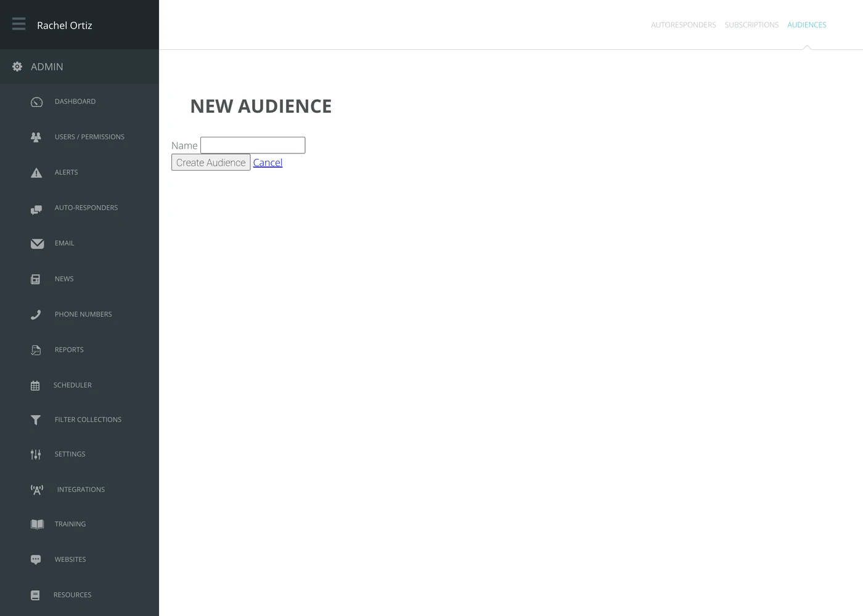Viewport: 863px width, 616px height.
Task: Click the Websites speech bubble icon
Action: (x=36, y=560)
